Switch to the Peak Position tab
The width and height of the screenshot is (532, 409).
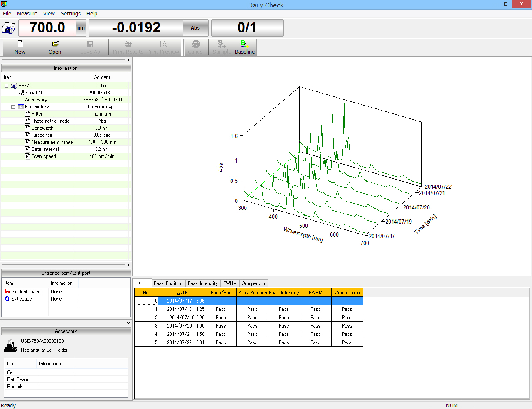[x=168, y=283]
